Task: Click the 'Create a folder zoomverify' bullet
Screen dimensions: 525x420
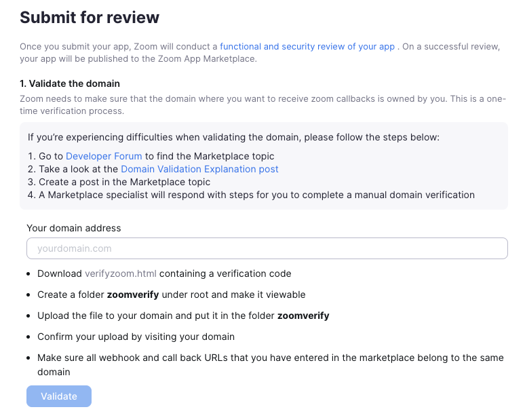Action: (172, 294)
